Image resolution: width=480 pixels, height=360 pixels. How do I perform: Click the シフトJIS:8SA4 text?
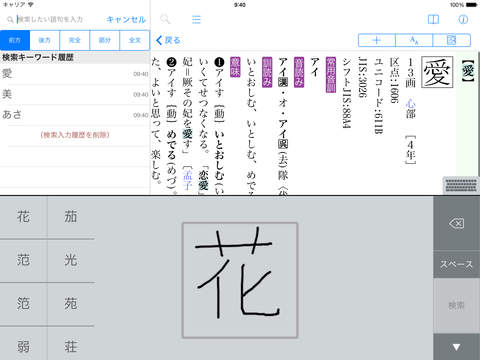click(x=346, y=93)
